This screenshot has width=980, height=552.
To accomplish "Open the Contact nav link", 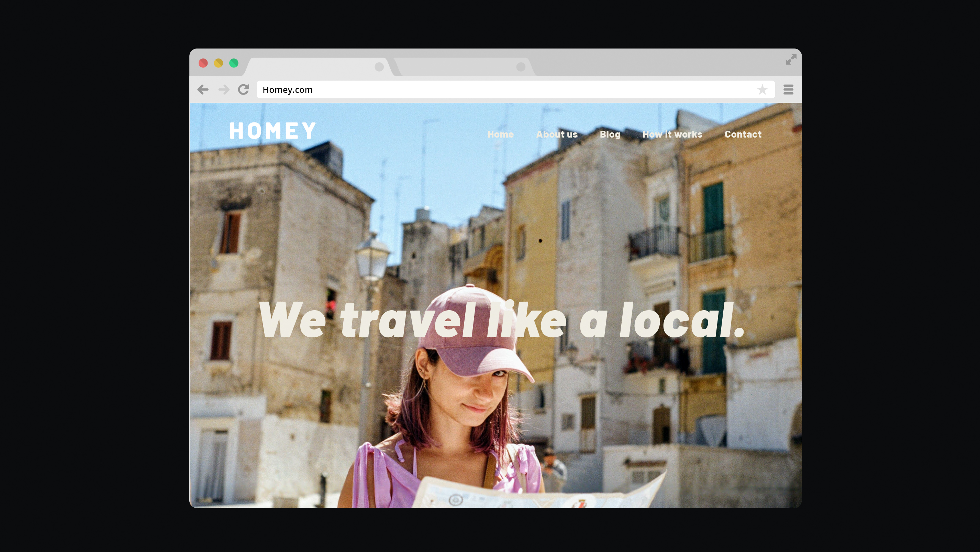I will point(743,134).
